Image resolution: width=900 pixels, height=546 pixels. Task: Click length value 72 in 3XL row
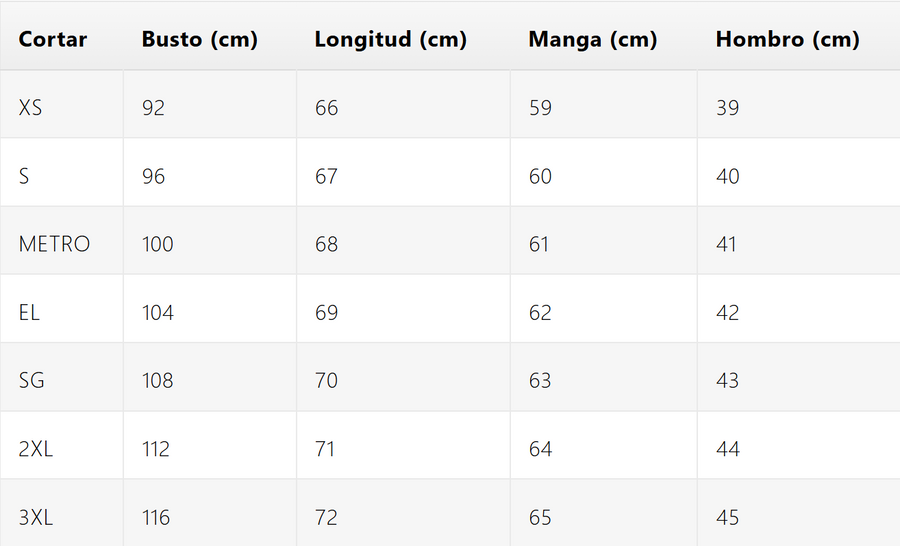327,518
